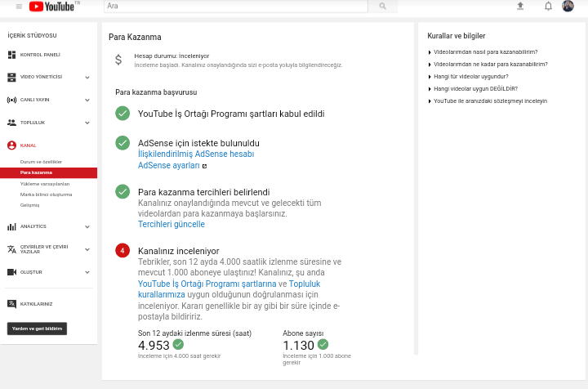
Task: Open the hamburger guide menu
Action: (x=19, y=7)
